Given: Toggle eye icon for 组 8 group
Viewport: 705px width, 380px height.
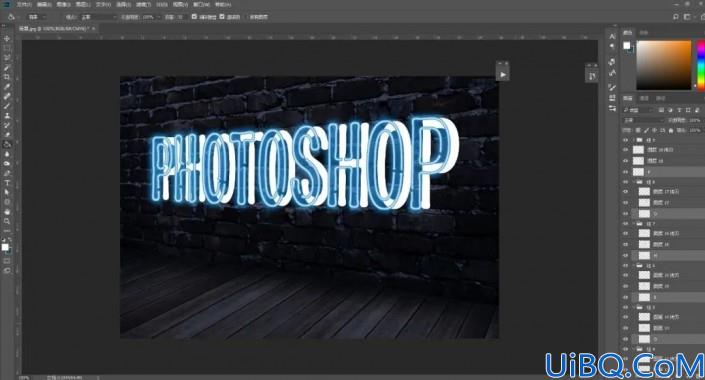Looking at the screenshot, I should pos(625,182).
